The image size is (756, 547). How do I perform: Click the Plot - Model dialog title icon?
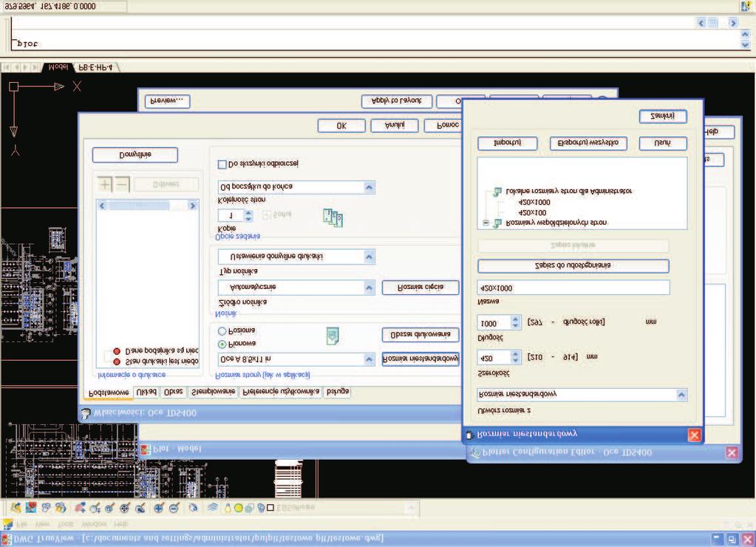145,449
